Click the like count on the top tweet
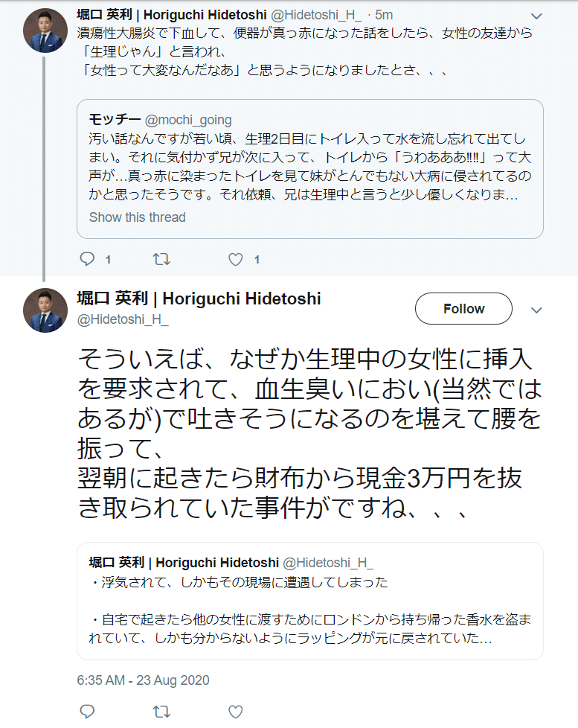This screenshot has width=578, height=728. (257, 258)
